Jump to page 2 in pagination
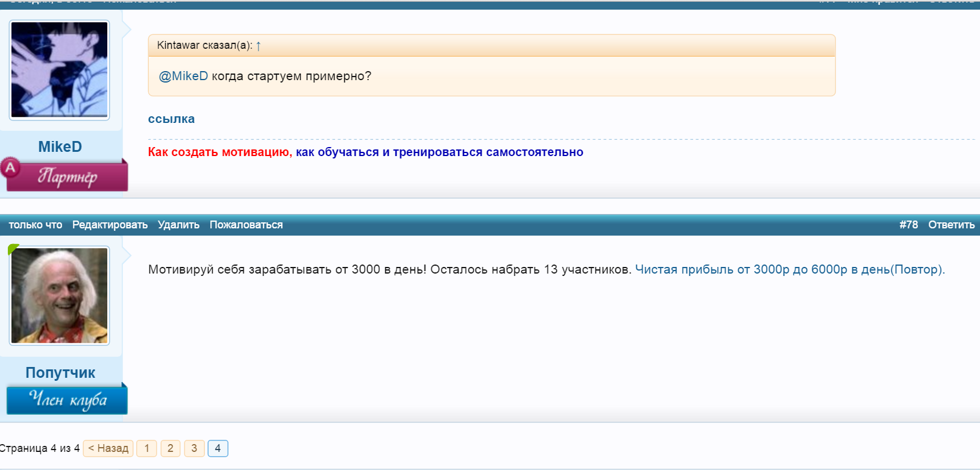Screen dimensions: 980x470 point(171,448)
